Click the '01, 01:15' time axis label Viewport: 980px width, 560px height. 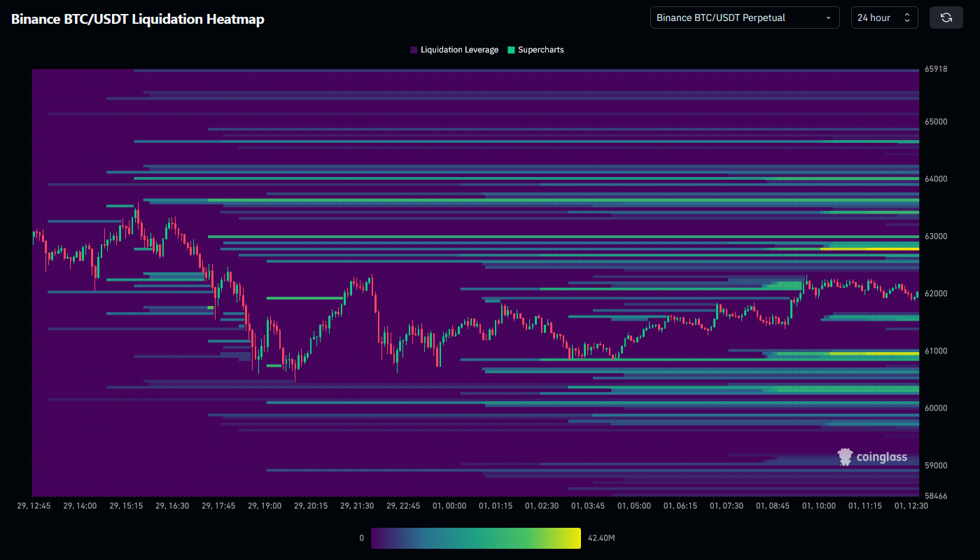pyautogui.click(x=496, y=505)
